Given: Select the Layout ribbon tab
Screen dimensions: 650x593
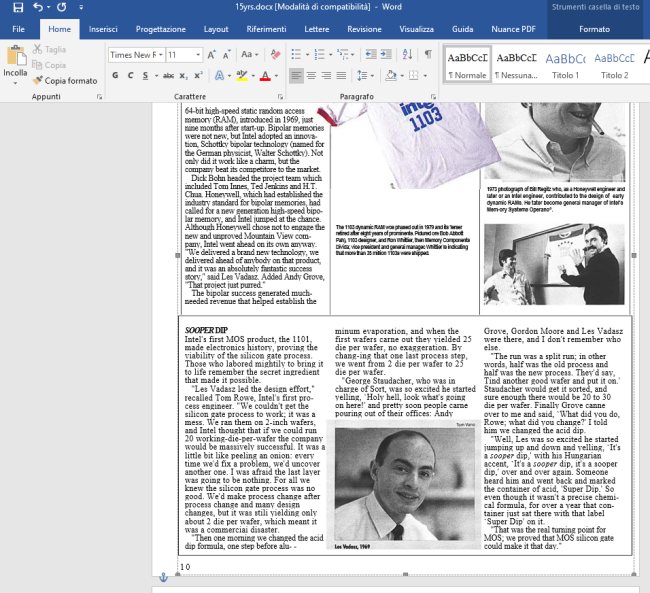Looking at the screenshot, I should 216,29.
